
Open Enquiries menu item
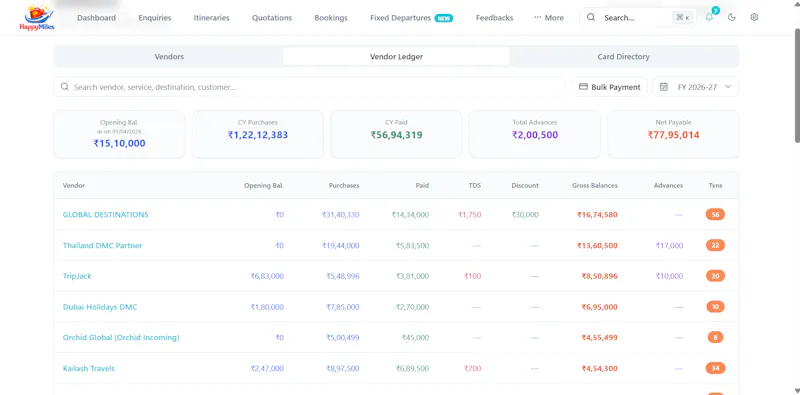pos(155,17)
